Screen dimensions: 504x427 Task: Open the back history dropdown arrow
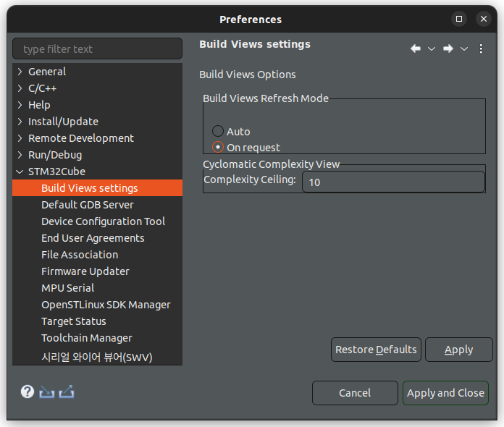pos(432,48)
